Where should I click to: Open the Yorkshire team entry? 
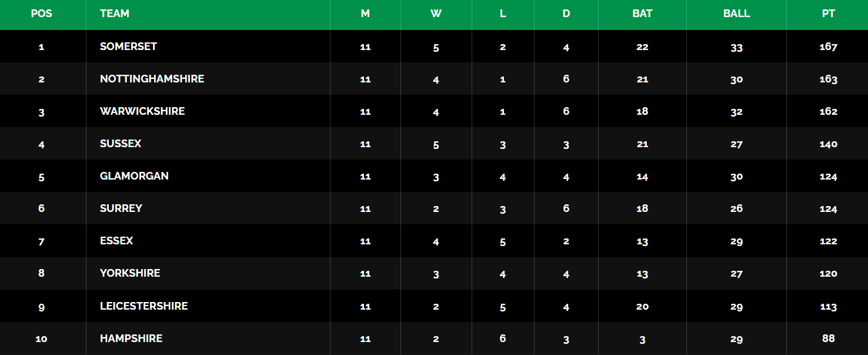tap(130, 273)
